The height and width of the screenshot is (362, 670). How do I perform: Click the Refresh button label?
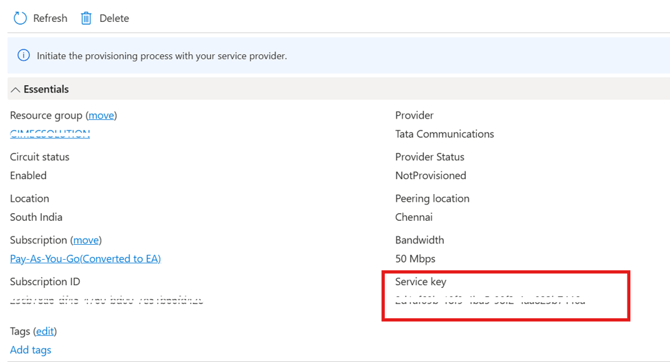pyautogui.click(x=50, y=18)
